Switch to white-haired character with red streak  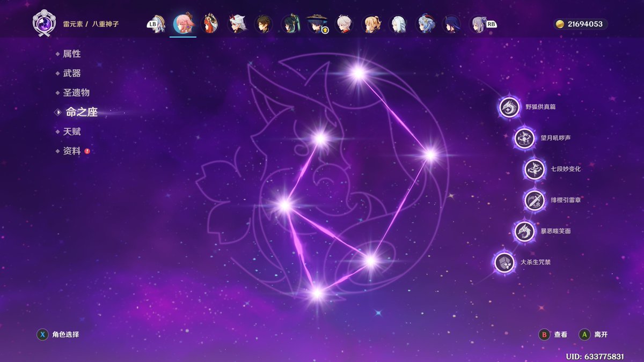tap(344, 24)
